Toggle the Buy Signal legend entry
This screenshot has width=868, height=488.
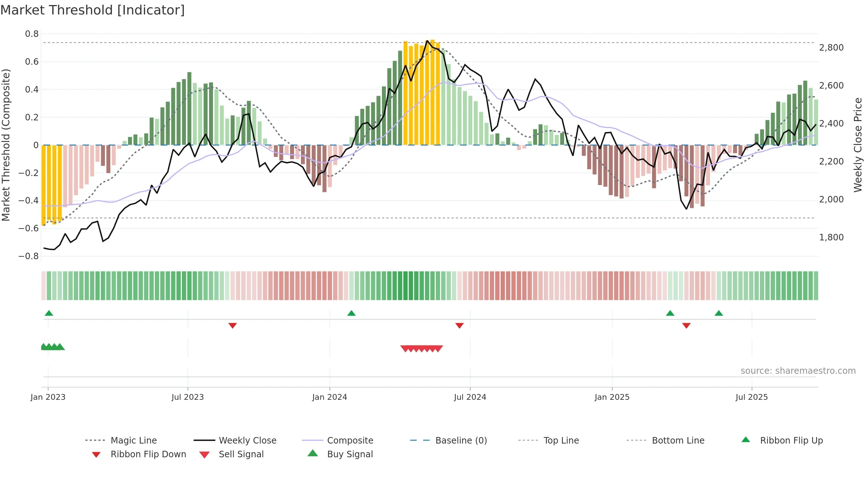pyautogui.click(x=340, y=454)
